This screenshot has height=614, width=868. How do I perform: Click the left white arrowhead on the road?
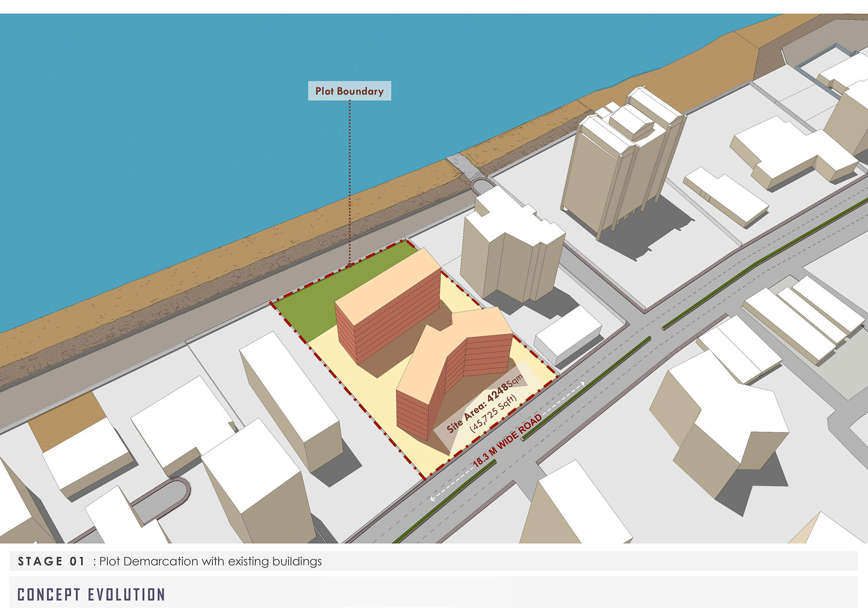[433, 499]
